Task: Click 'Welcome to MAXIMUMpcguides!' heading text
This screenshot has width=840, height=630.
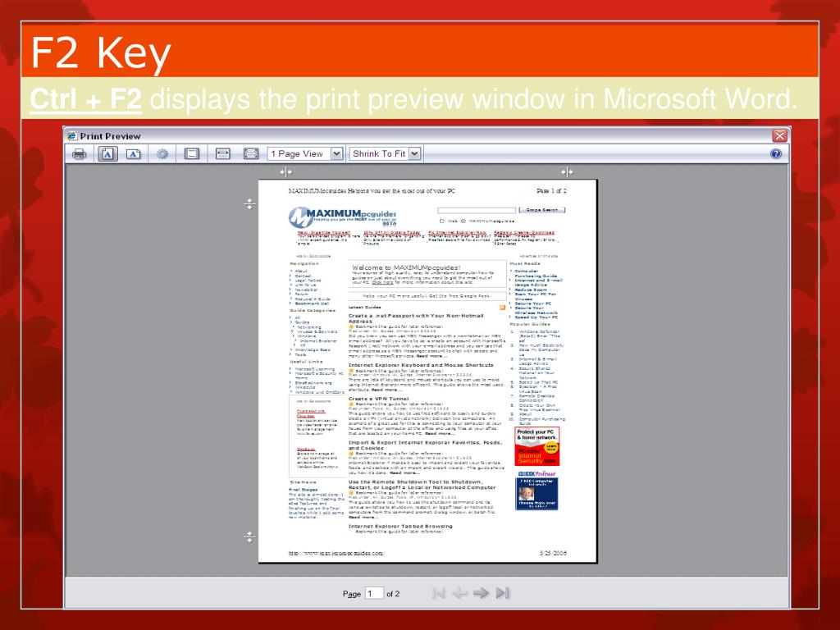Action: pos(406,267)
